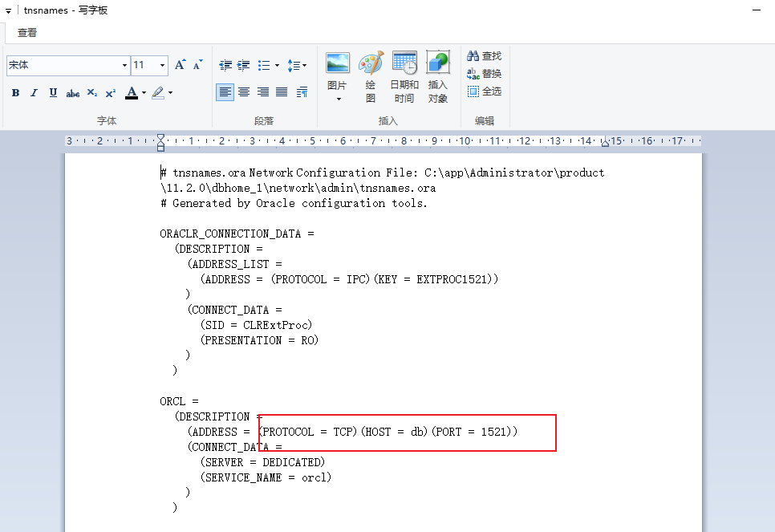
Task: Open the Quick Access Toolbar customize menu
Action: 8,10
